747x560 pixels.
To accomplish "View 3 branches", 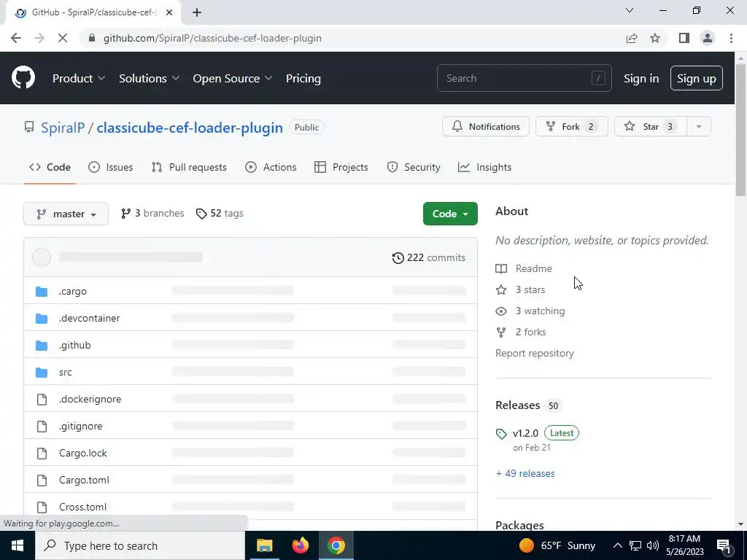I will 152,214.
